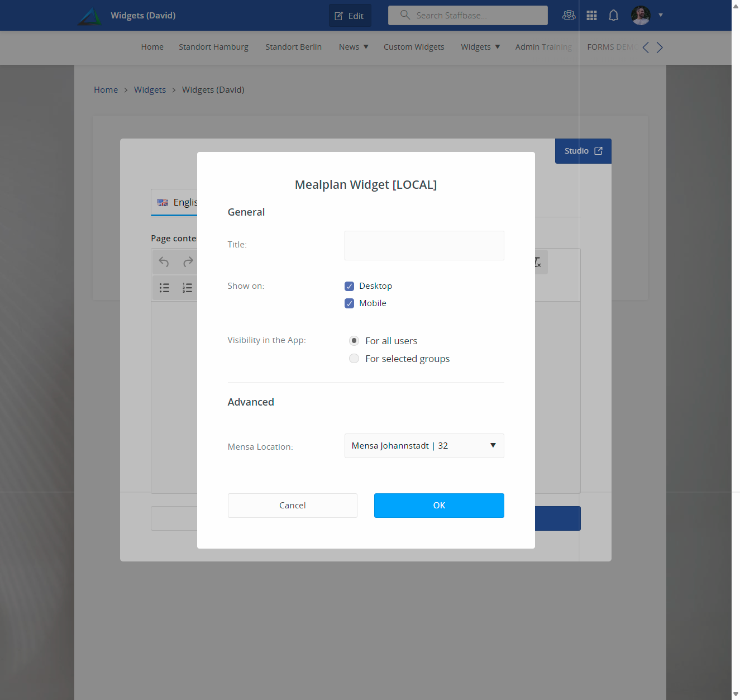
Task: Open the Mensa Location dropdown
Action: coord(492,445)
